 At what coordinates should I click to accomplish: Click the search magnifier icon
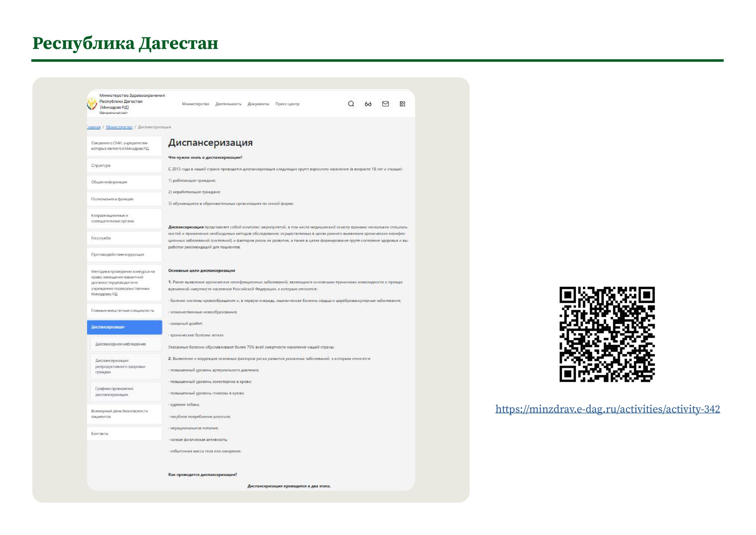[351, 104]
